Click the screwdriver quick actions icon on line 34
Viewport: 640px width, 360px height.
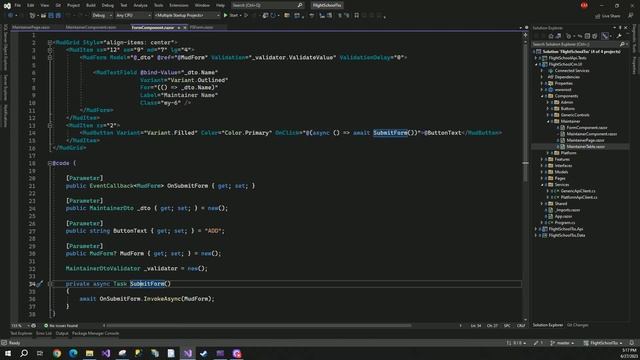click(x=40, y=284)
